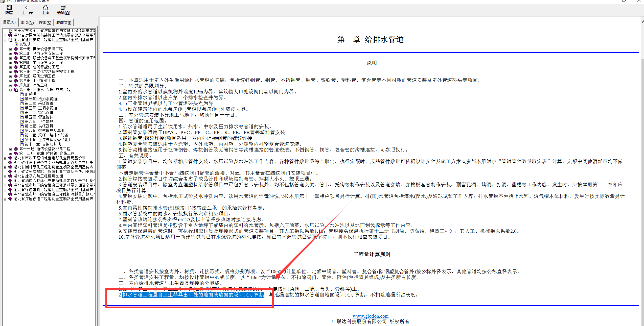Image resolution: width=644 pixels, height=326 pixels.
Task: Click the 工程量计算规则 heading
Action: [372, 254]
